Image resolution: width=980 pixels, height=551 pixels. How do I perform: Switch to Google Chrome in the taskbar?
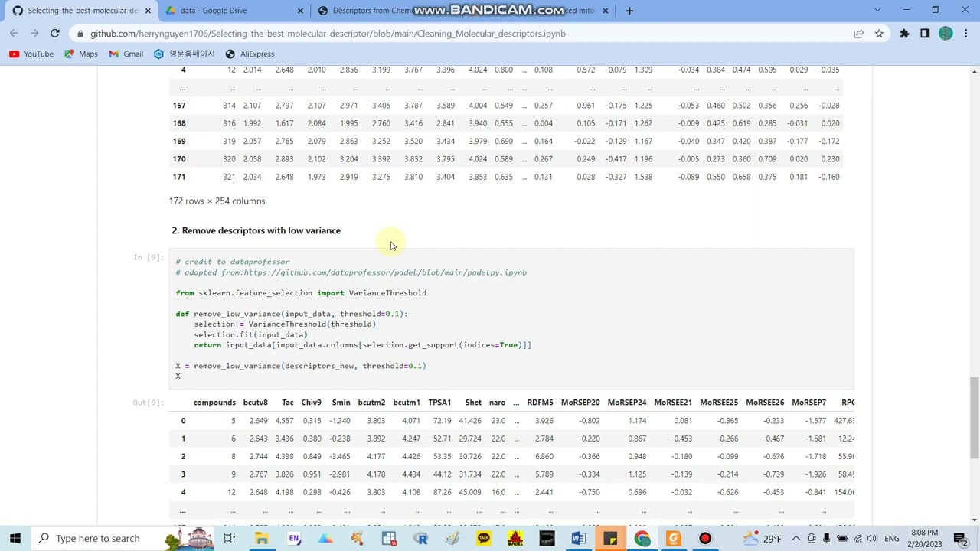pos(642,539)
